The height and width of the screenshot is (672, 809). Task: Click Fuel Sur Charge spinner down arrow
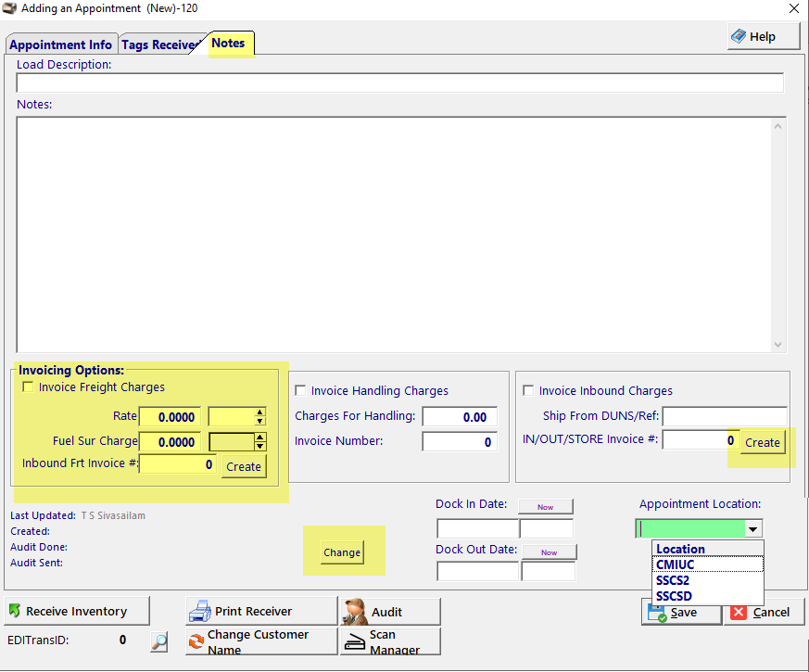260,446
